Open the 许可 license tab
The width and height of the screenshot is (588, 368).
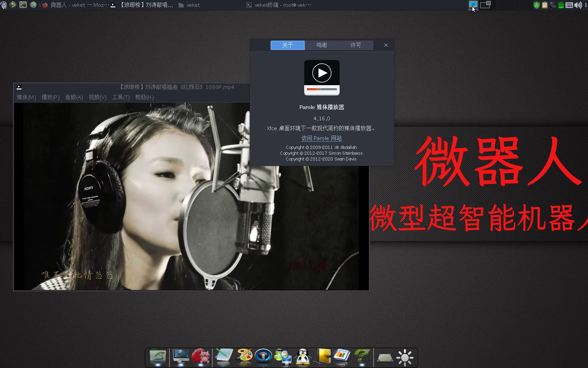(x=356, y=45)
